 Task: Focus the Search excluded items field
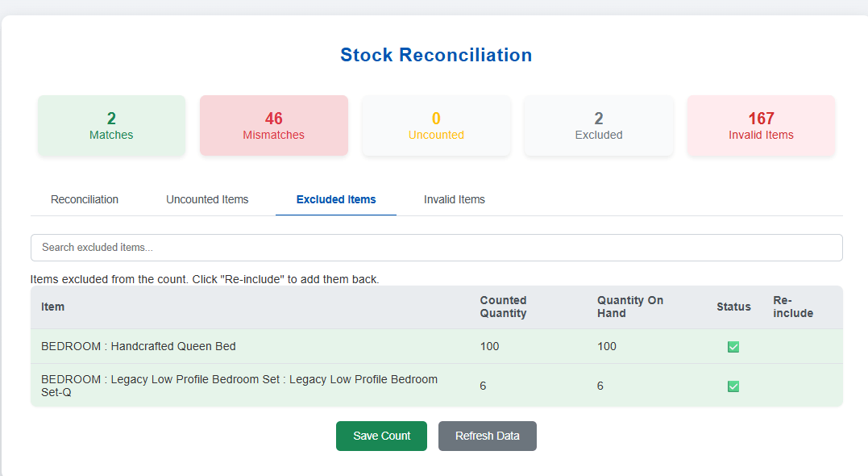(436, 248)
